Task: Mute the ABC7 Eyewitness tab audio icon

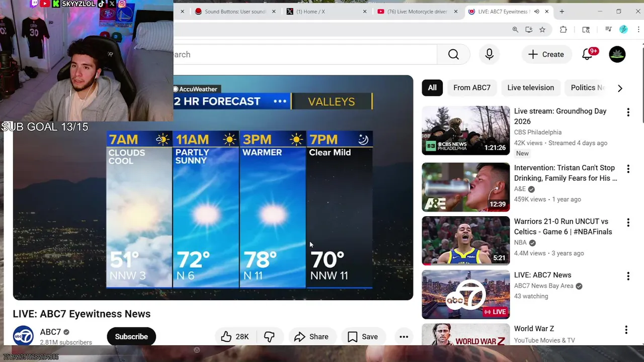Action: [536, 12]
